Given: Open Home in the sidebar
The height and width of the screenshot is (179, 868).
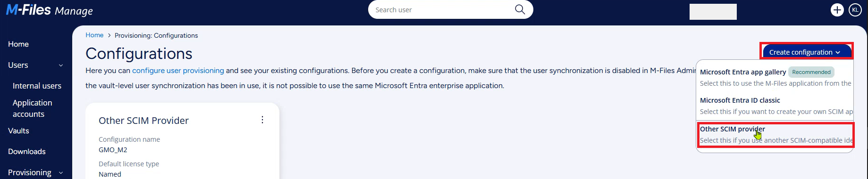Looking at the screenshot, I should [18, 44].
